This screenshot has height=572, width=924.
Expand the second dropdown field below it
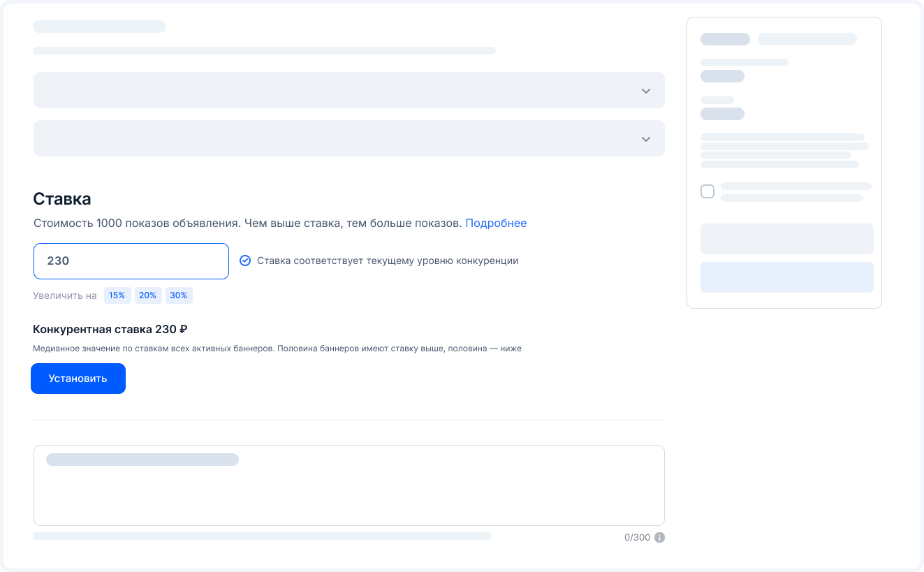349,138
